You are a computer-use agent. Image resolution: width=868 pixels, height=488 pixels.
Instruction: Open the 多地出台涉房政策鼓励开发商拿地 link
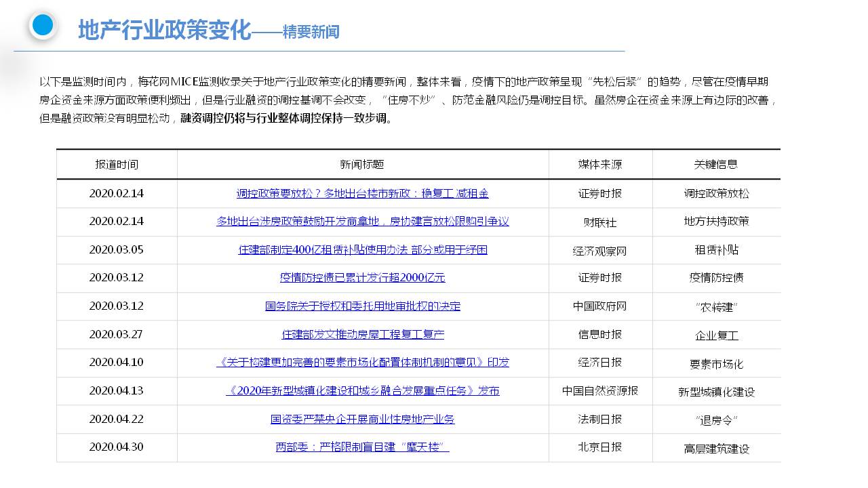tap(362, 221)
